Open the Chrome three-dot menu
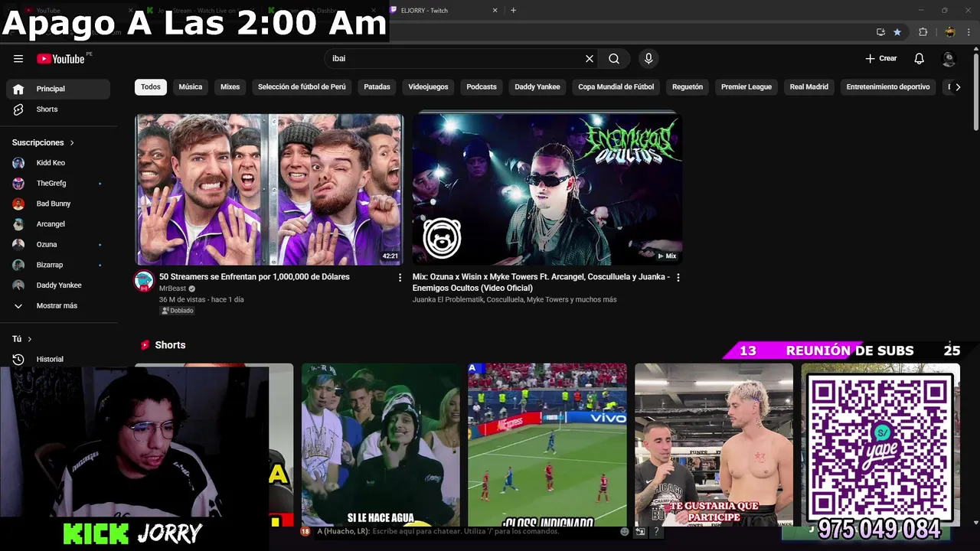This screenshot has height=551, width=980. coord(969,32)
